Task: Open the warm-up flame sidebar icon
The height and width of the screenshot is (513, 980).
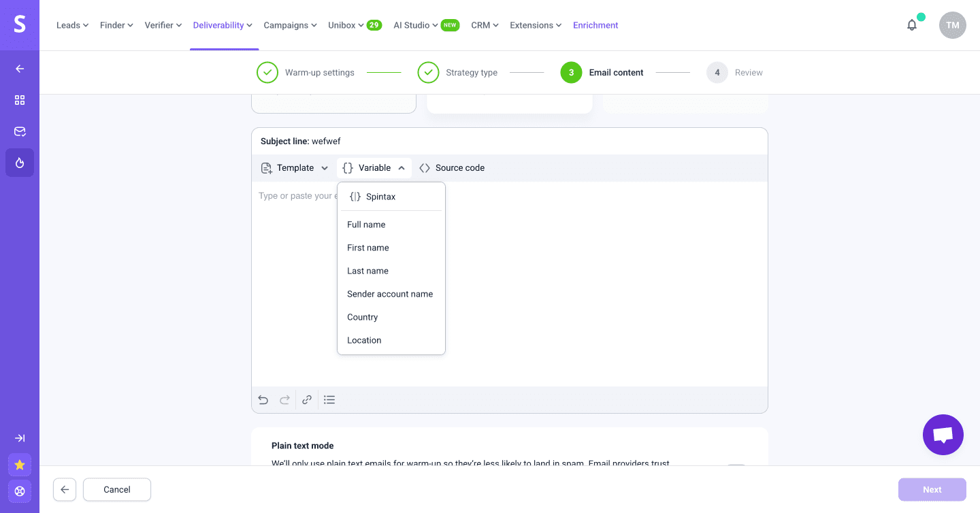Action: [20, 163]
